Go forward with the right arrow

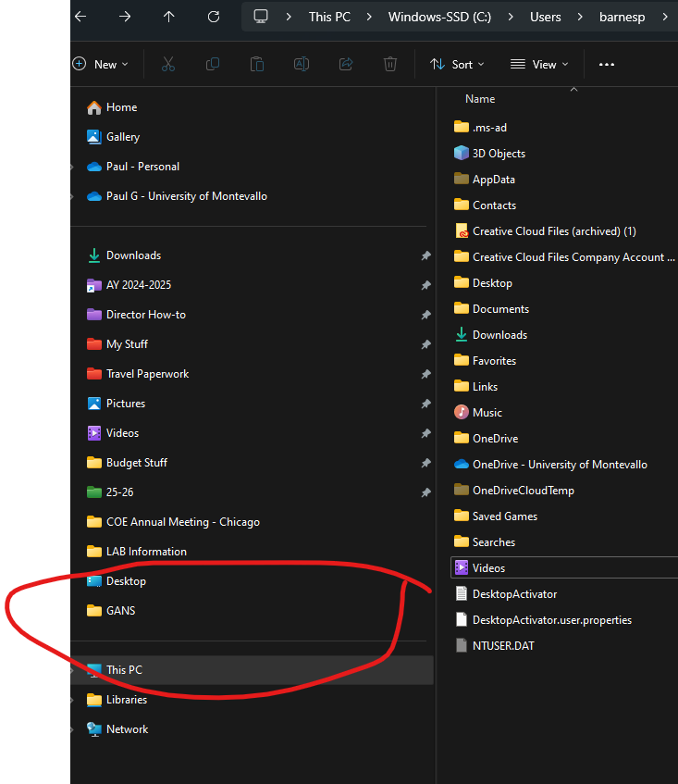coord(125,17)
